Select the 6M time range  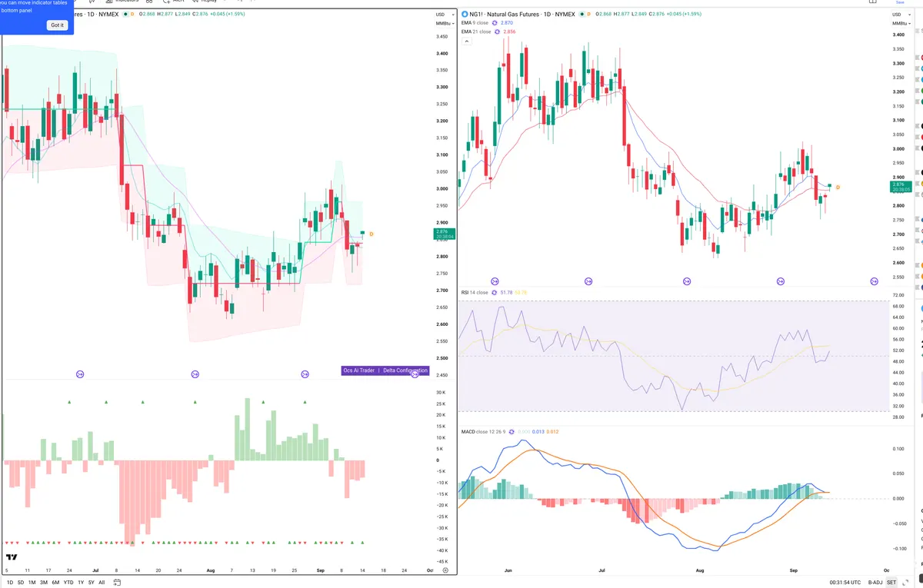click(x=55, y=583)
